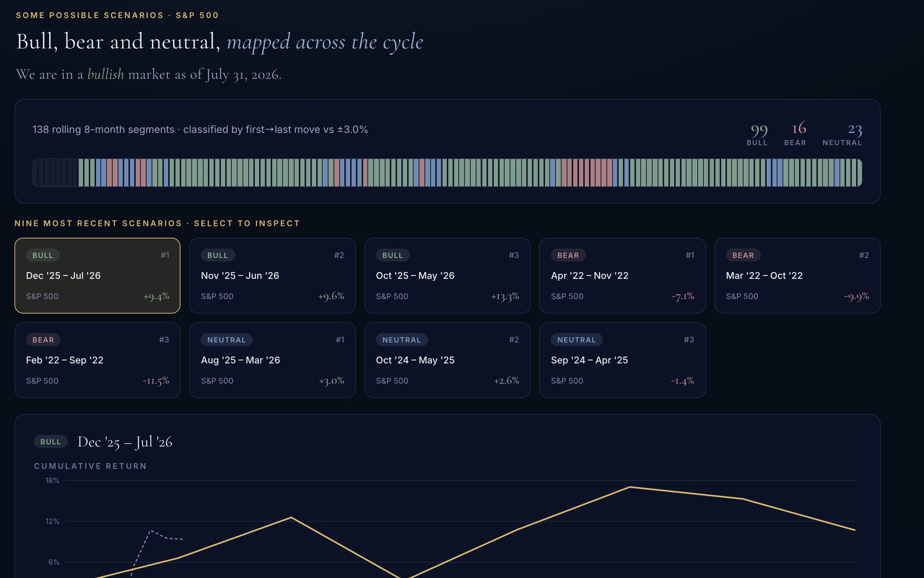Click the peak of the yellow return line

pos(629,487)
